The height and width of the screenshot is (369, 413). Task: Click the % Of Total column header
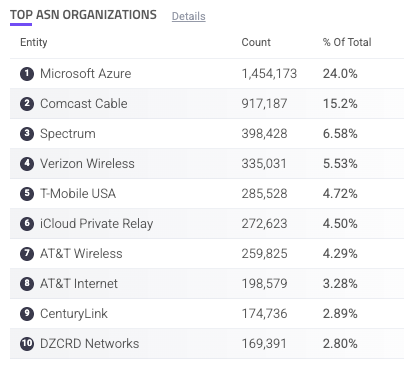pos(347,42)
